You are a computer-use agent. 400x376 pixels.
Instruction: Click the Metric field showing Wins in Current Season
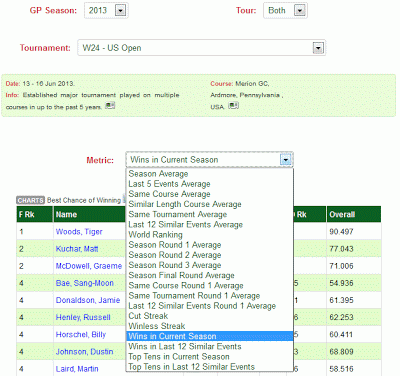point(210,160)
